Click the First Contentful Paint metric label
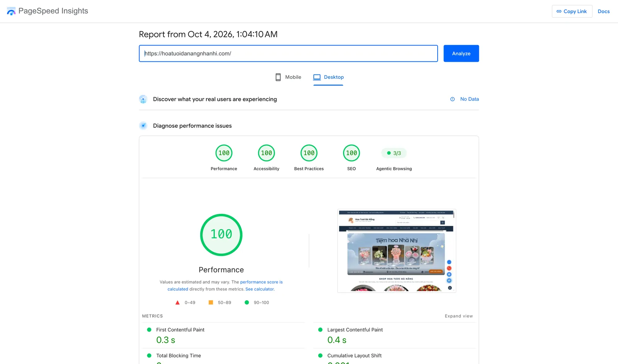This screenshot has width=618, height=364. 180,330
